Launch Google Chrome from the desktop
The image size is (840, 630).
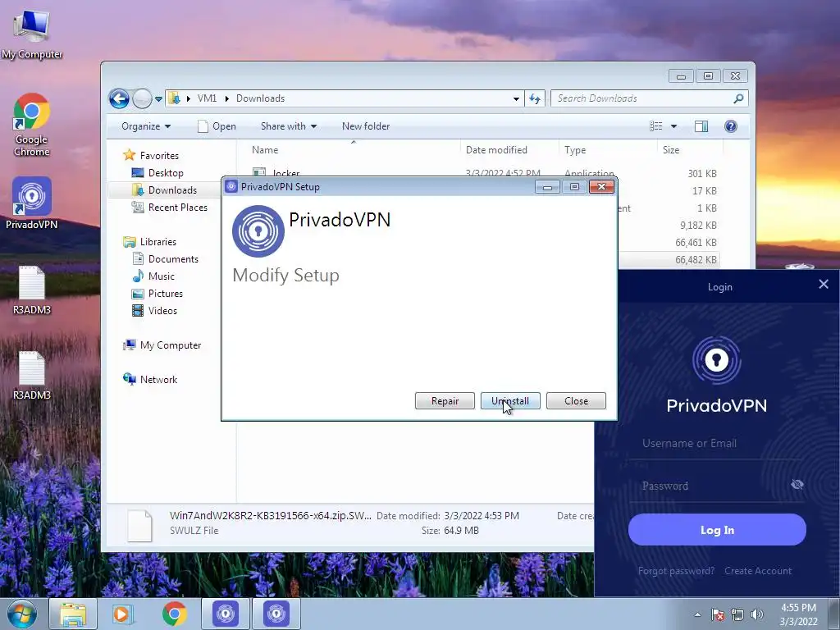click(32, 125)
